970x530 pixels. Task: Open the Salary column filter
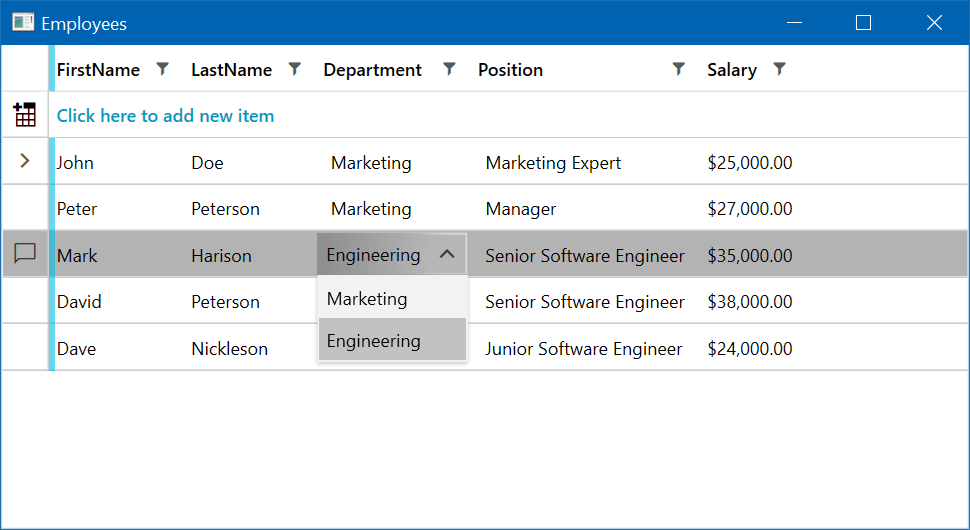779,69
